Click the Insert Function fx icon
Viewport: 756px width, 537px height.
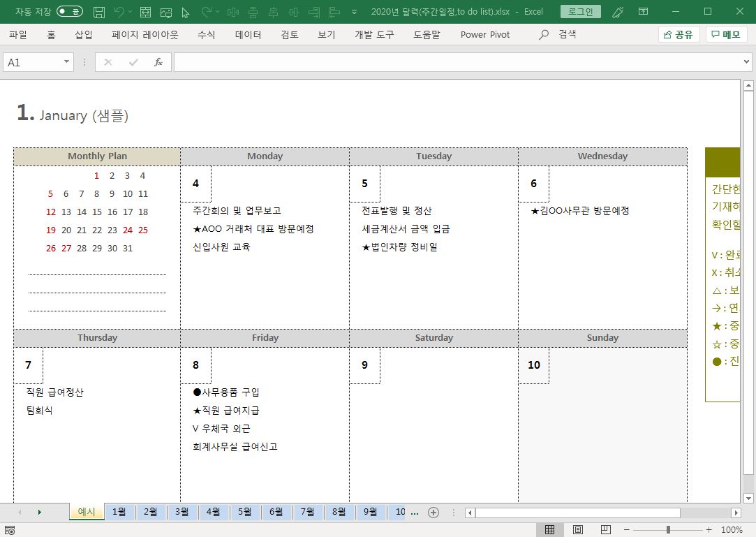tap(158, 62)
